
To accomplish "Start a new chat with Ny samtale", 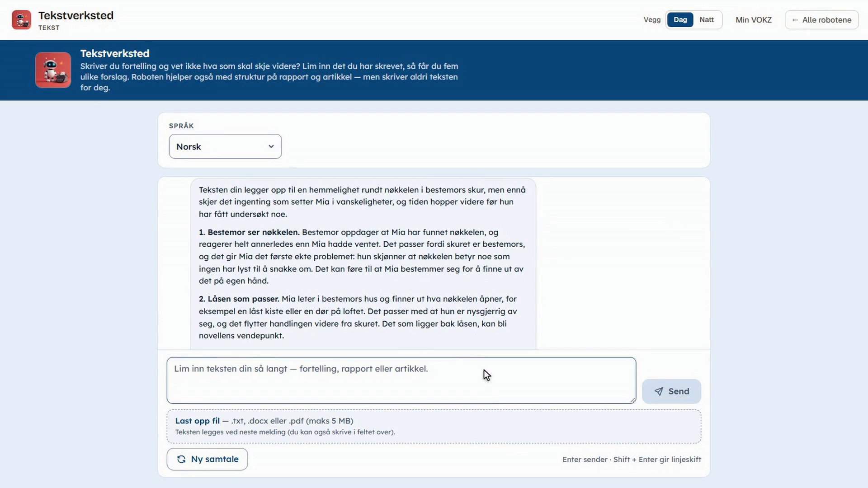I will (207, 459).
